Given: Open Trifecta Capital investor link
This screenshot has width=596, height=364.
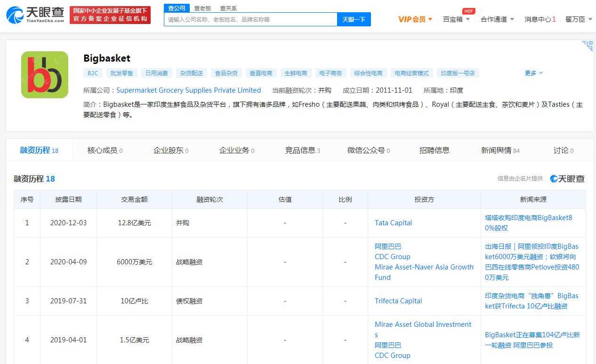Looking at the screenshot, I should click(398, 301).
